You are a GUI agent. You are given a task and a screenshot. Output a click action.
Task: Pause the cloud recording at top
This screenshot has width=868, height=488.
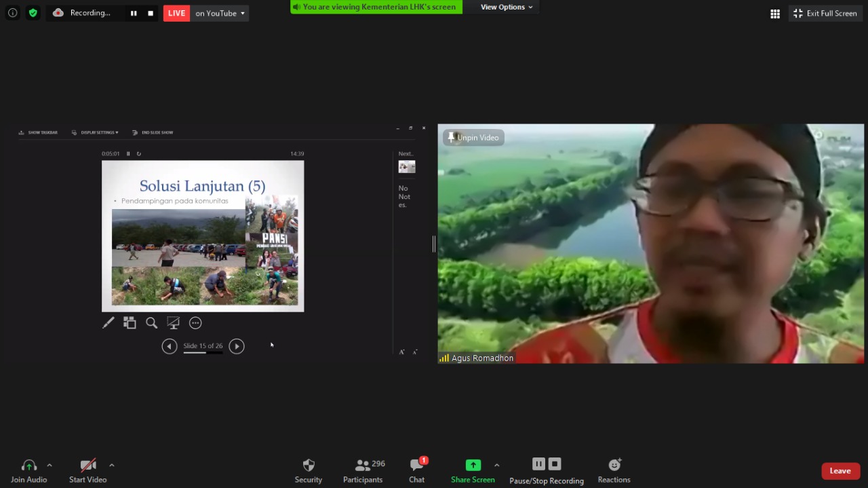click(134, 13)
